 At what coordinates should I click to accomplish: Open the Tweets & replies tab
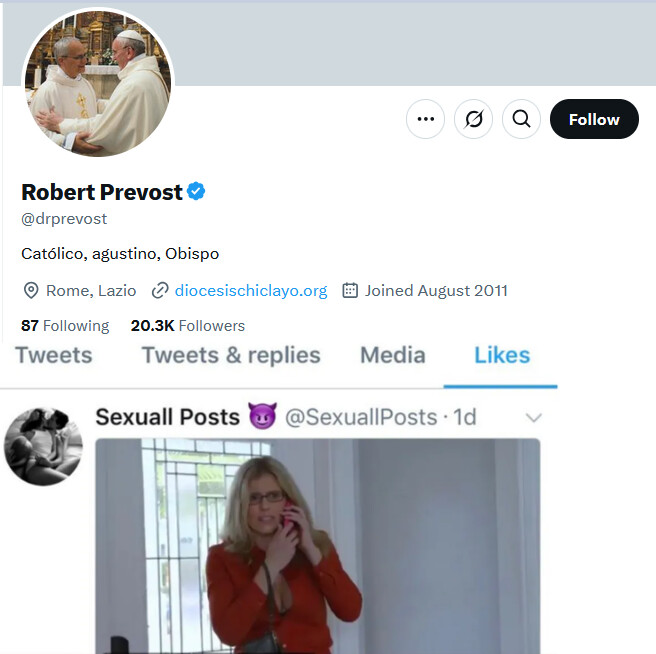point(231,355)
